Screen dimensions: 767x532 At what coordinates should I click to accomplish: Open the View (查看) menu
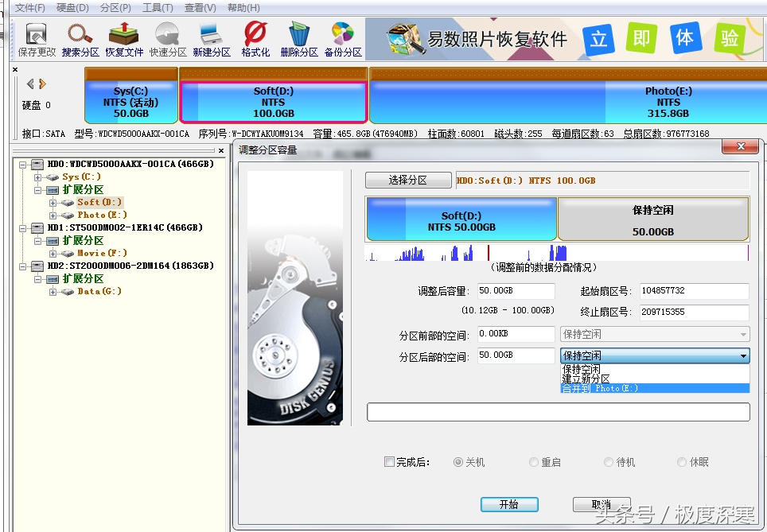[200, 8]
